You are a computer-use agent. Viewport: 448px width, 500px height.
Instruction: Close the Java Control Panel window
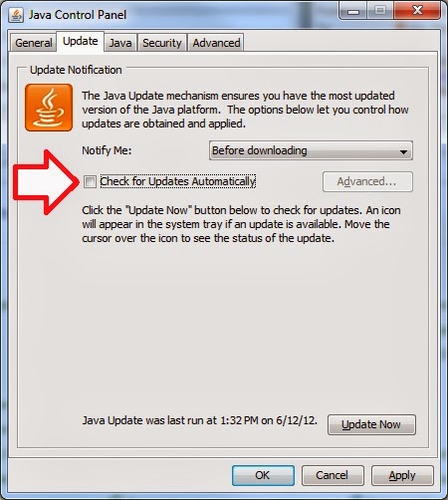pyautogui.click(x=417, y=11)
